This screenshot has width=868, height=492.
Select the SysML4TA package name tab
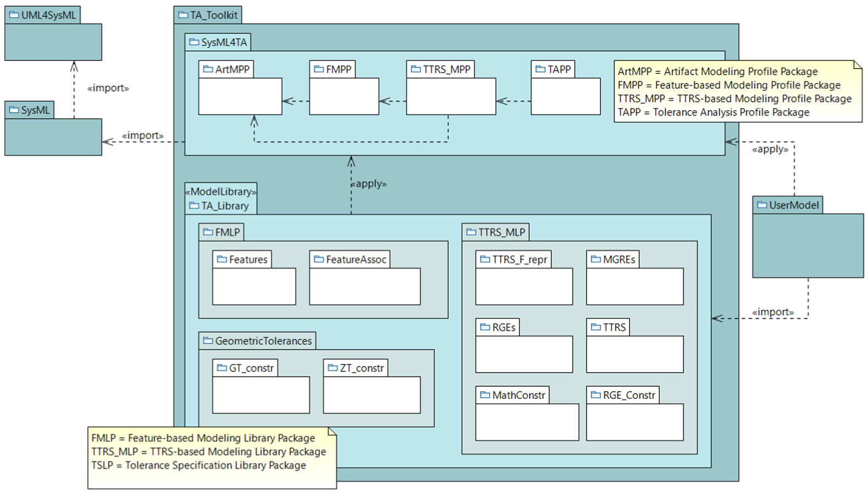point(218,42)
